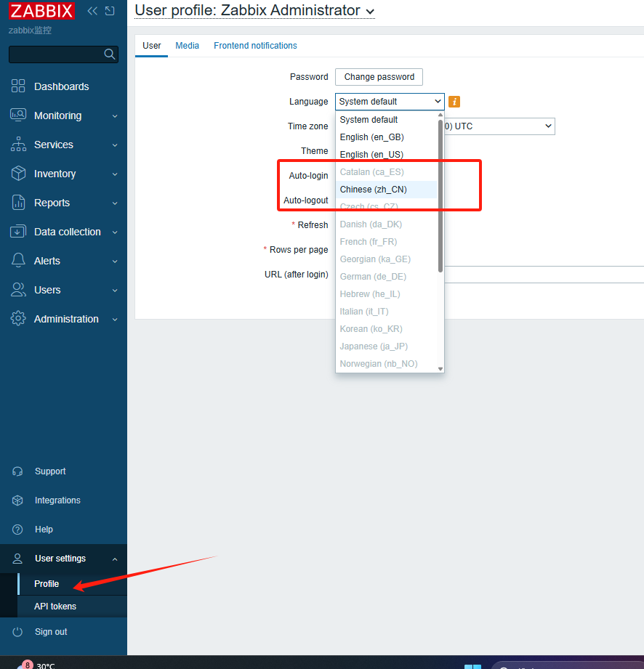Switch to the User tab

[152, 46]
